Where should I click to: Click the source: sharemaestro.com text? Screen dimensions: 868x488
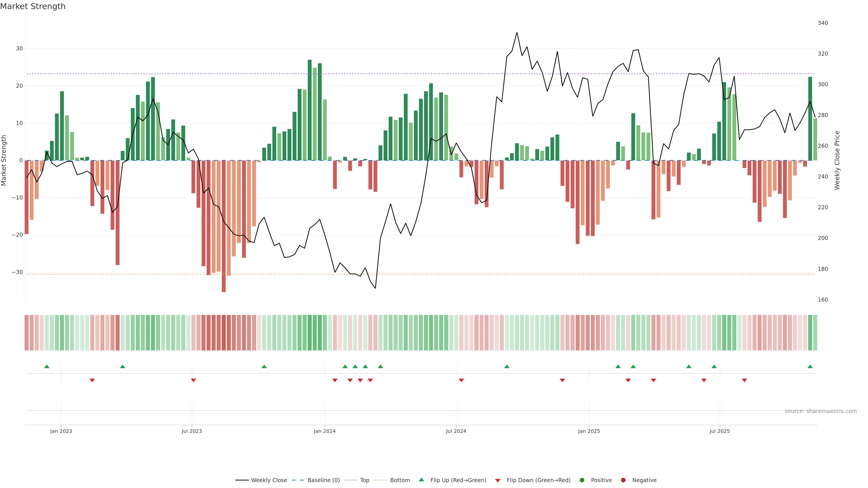pyautogui.click(x=821, y=411)
